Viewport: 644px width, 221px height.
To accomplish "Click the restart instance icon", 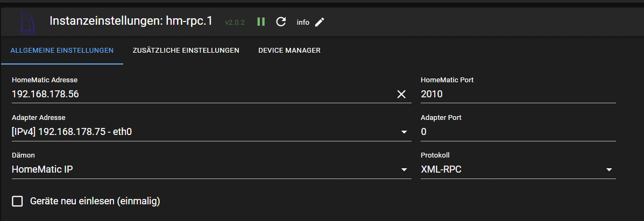I will (280, 22).
